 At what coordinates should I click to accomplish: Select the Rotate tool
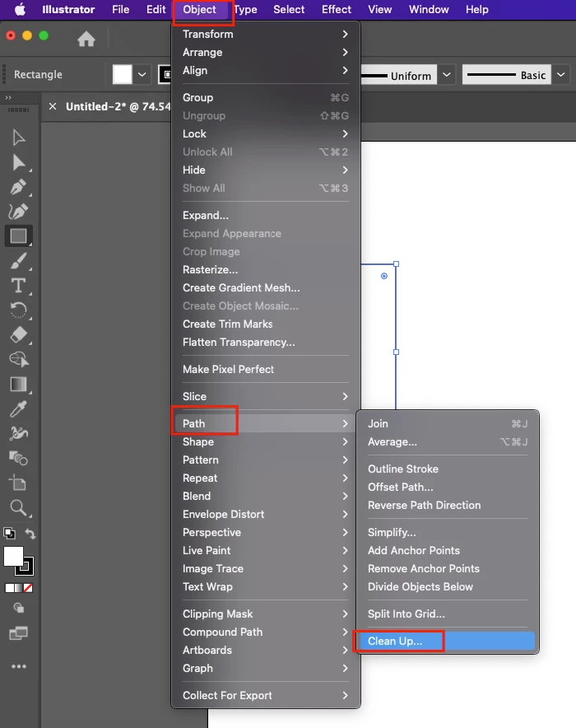click(18, 310)
